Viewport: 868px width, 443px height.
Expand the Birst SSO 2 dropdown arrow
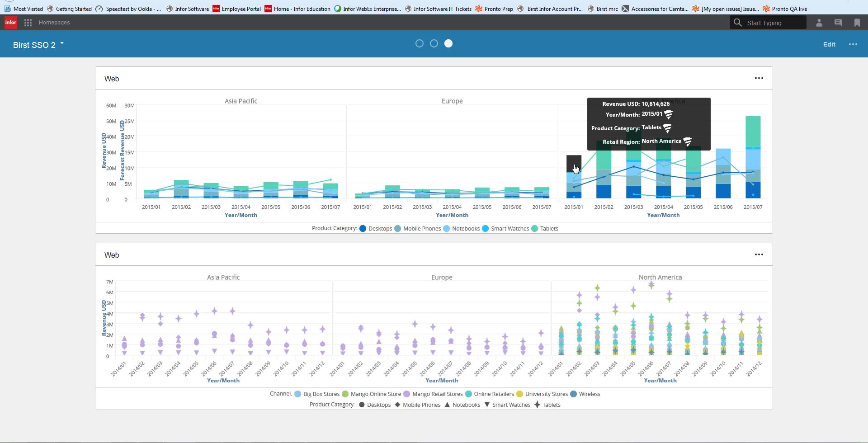pyautogui.click(x=62, y=44)
